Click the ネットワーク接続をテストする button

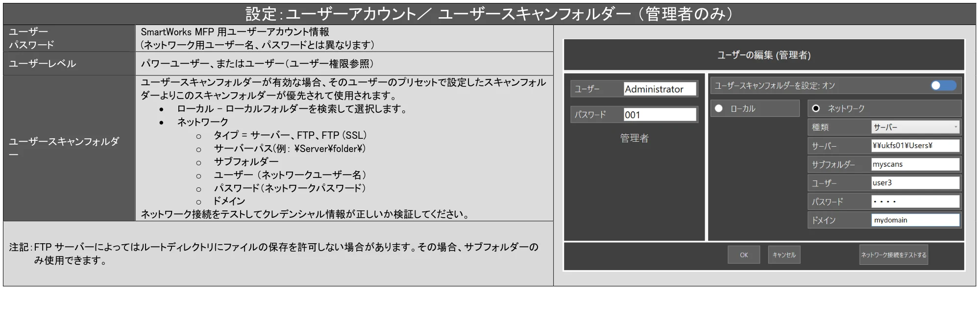pos(893,255)
